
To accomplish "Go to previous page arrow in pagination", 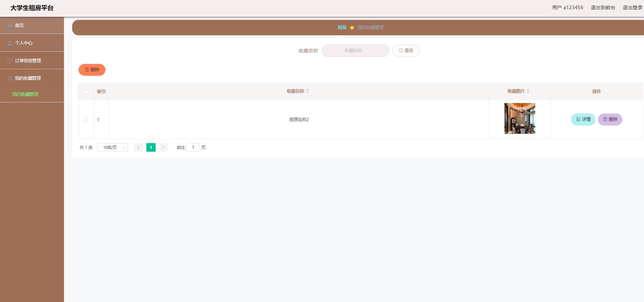I will 139,147.
